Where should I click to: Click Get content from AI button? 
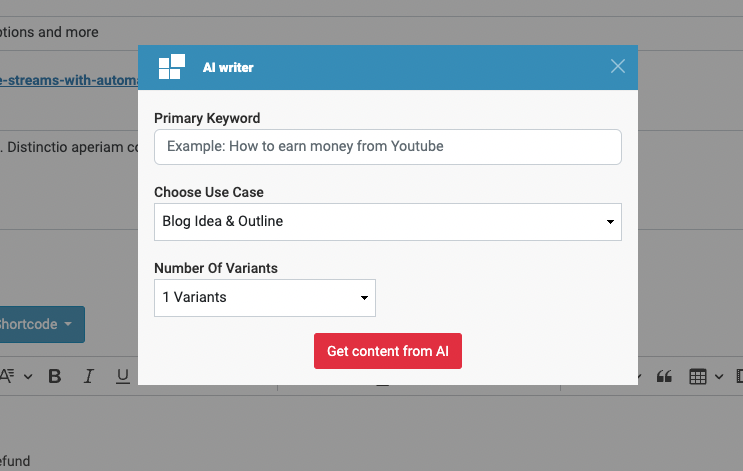[388, 351]
